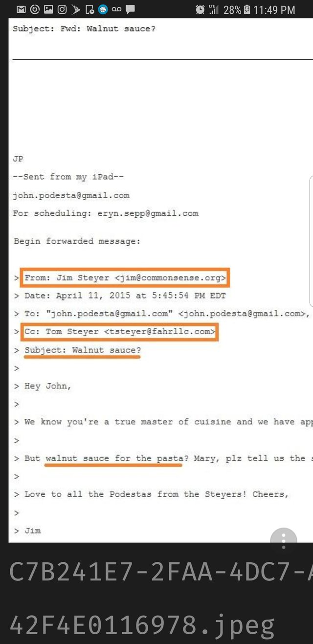Tap the john.podesta@gmail.com address in the signature
Viewport: 313px width, 644px height.
tap(71, 195)
